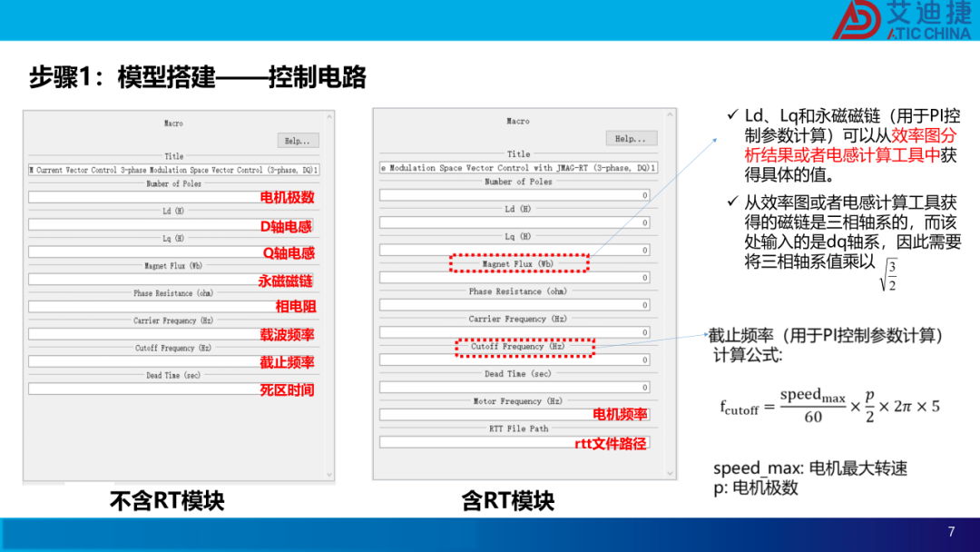Click Help button in 含RT模块 macro panel
980x552 pixels.
[631, 138]
